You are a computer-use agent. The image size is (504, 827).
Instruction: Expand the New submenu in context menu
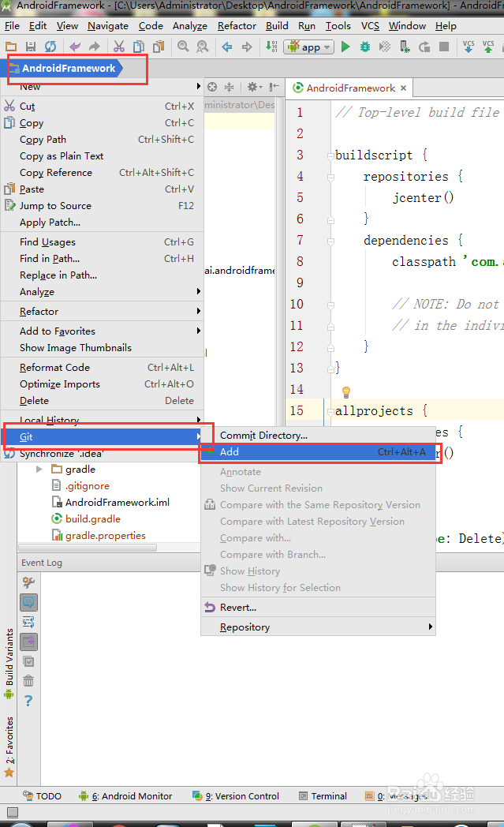(x=199, y=87)
